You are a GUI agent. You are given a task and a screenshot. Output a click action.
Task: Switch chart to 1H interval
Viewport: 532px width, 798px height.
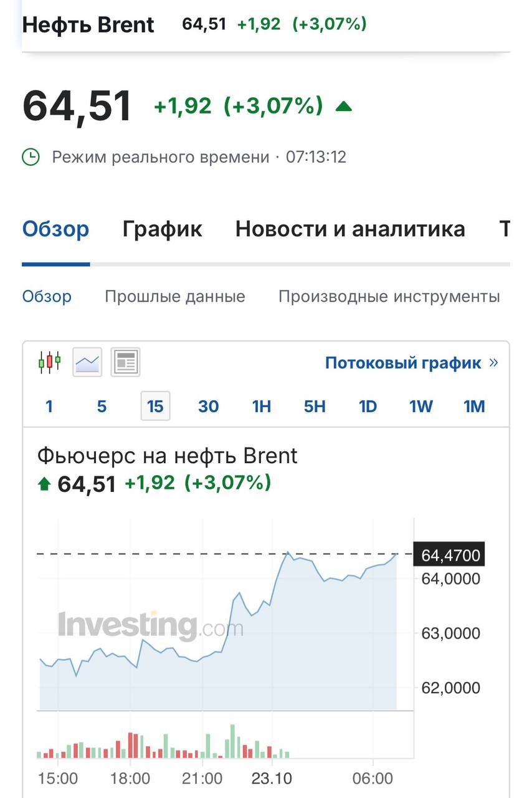[262, 407]
